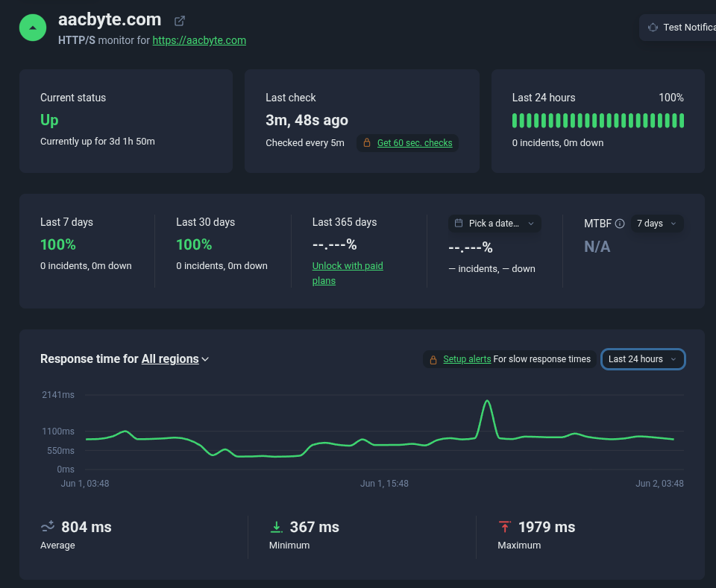
Task: Click the Last 24 hours uptime bar
Action: coord(597,121)
